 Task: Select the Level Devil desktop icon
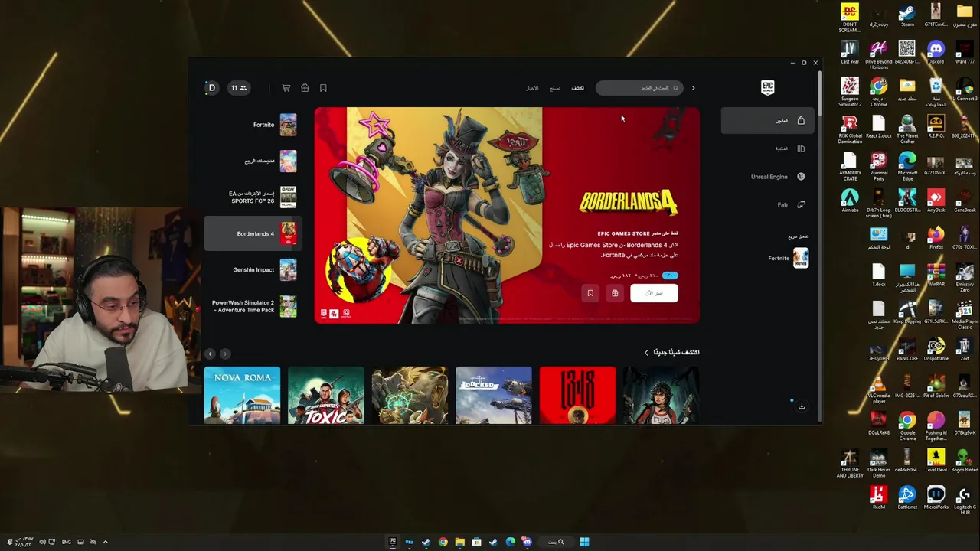(936, 461)
